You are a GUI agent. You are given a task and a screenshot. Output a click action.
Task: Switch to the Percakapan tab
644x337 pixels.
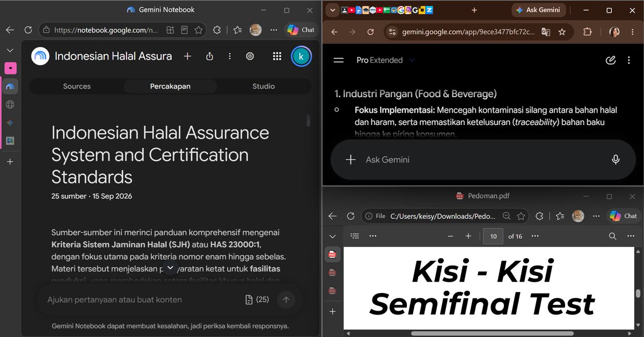170,86
